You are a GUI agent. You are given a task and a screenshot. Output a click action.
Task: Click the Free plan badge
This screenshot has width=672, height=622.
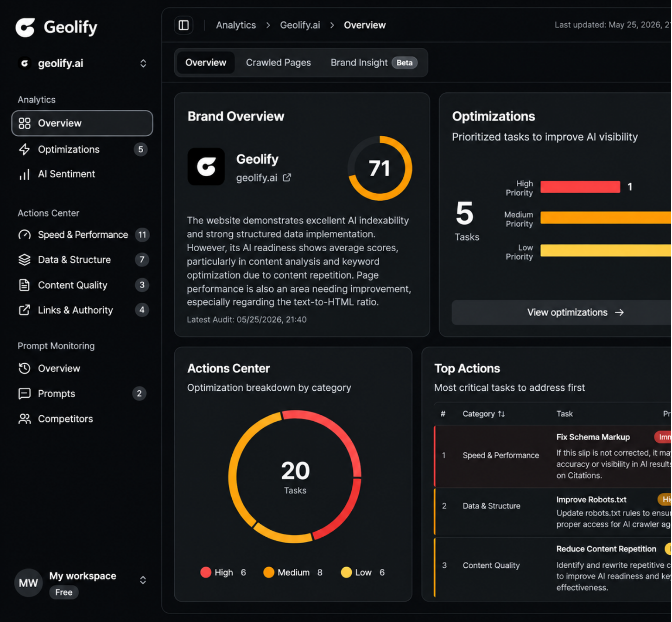pos(64,592)
